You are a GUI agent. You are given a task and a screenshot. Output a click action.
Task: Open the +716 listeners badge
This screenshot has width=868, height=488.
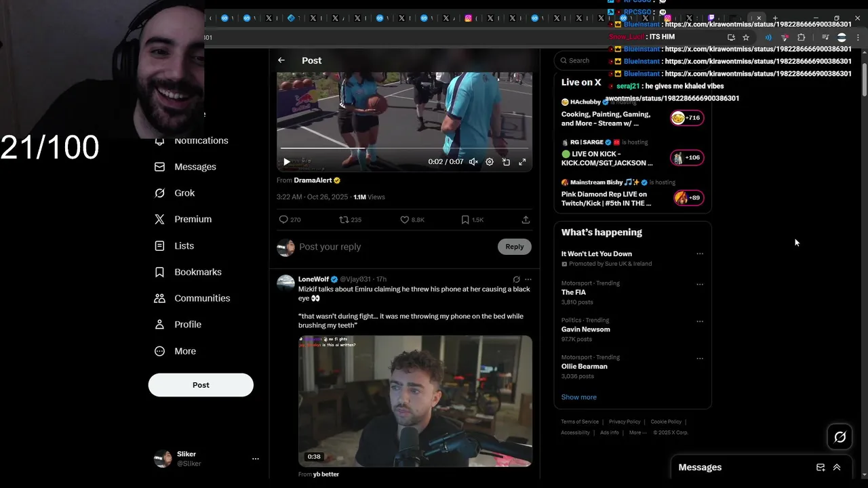tap(687, 118)
